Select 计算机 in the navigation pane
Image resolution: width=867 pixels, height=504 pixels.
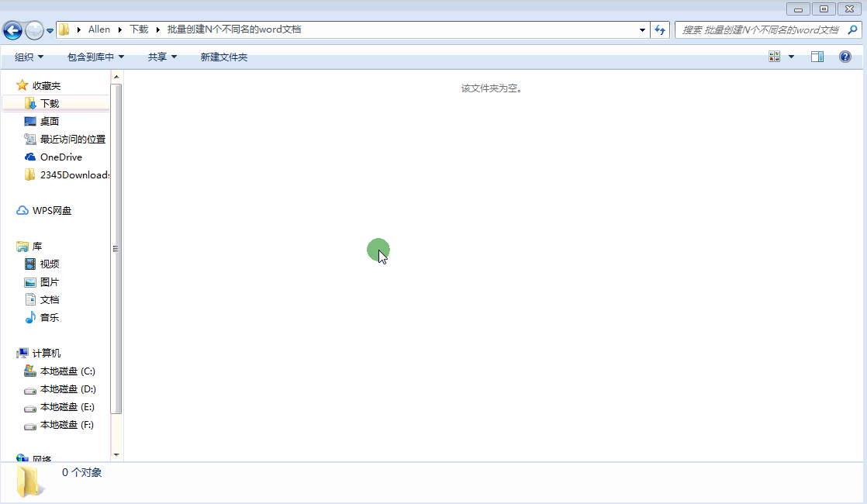(47, 353)
